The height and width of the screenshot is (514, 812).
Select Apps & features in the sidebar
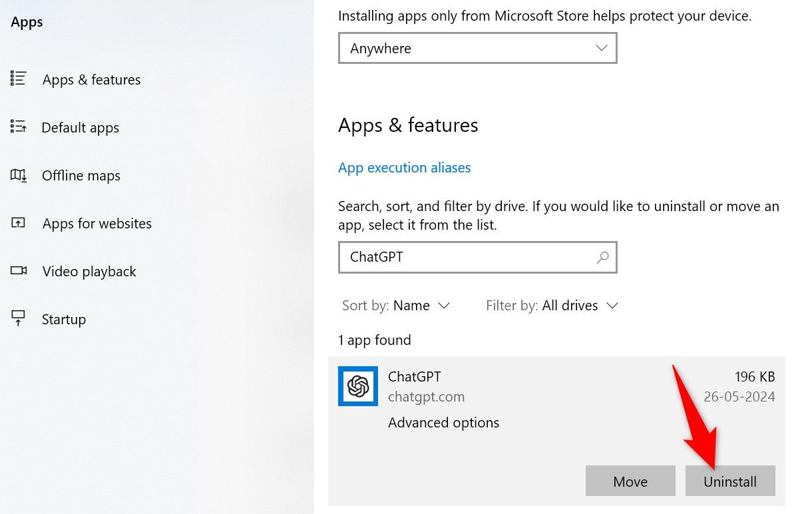(91, 79)
